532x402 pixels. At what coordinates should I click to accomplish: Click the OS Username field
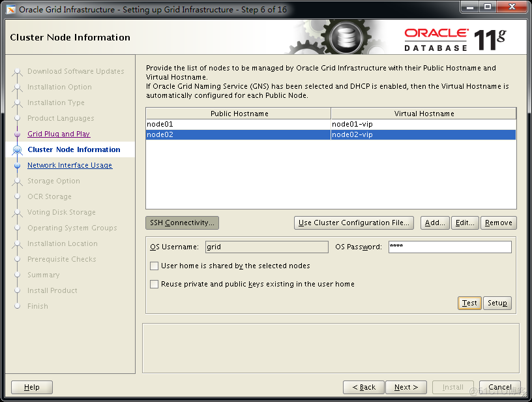pos(267,247)
